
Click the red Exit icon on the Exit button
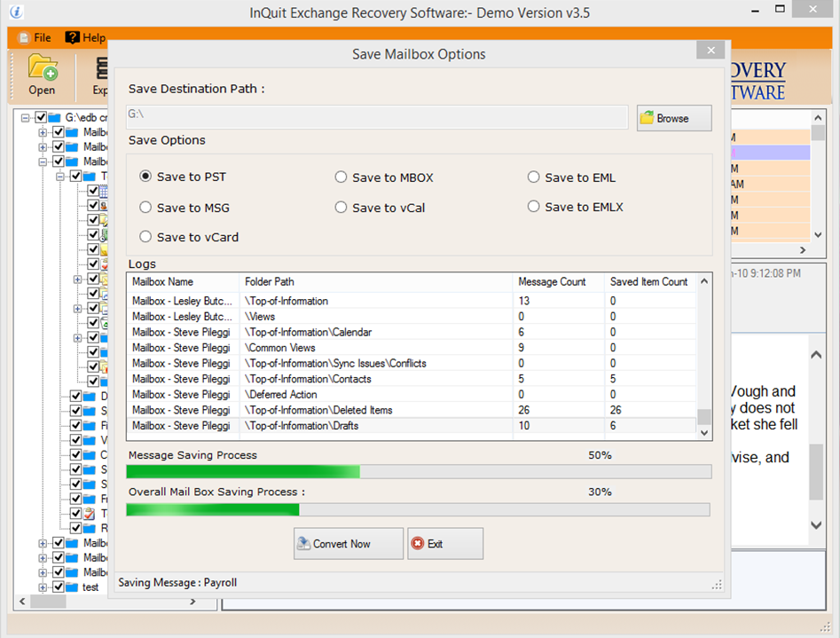(x=416, y=544)
